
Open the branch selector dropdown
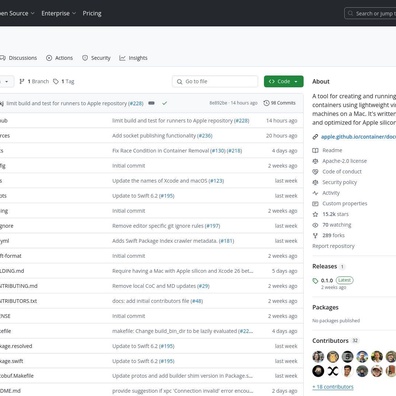point(7,81)
